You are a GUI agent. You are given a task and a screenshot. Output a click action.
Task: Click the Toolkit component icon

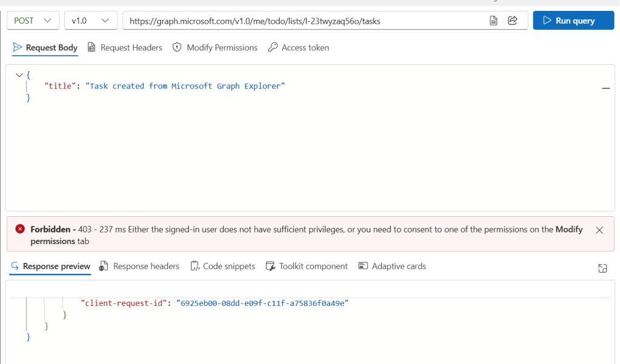tap(270, 266)
